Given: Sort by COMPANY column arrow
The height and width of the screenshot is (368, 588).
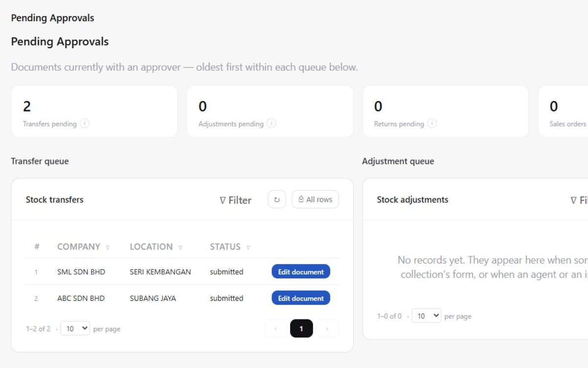Looking at the screenshot, I should [108, 247].
